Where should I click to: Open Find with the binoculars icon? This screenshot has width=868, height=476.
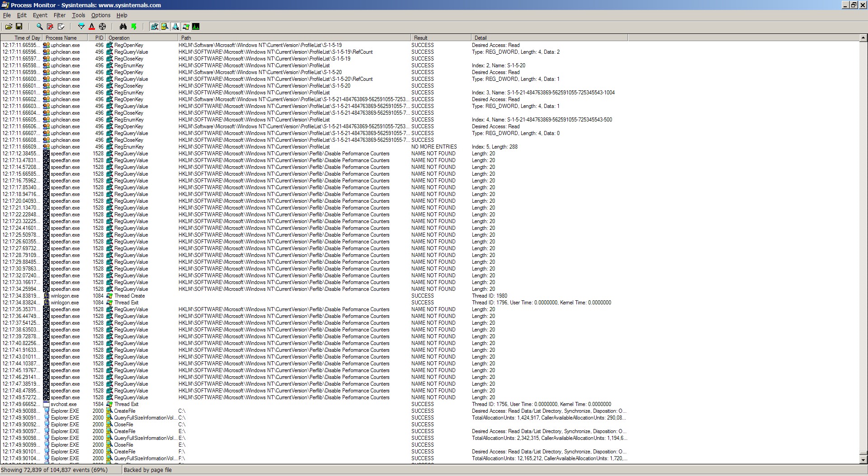(x=123, y=27)
